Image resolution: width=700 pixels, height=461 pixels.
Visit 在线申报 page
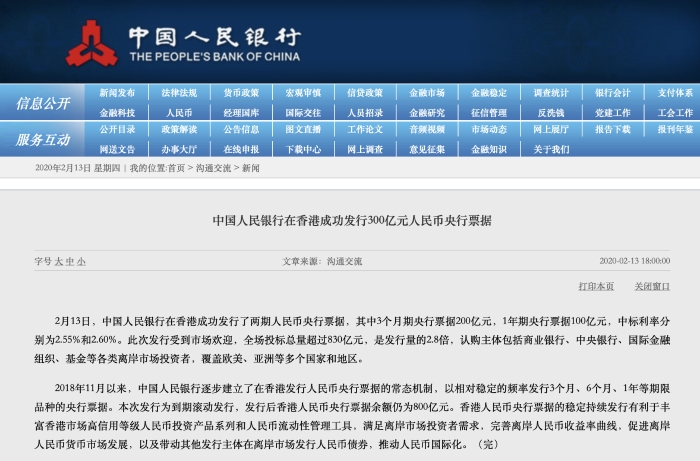point(241,149)
